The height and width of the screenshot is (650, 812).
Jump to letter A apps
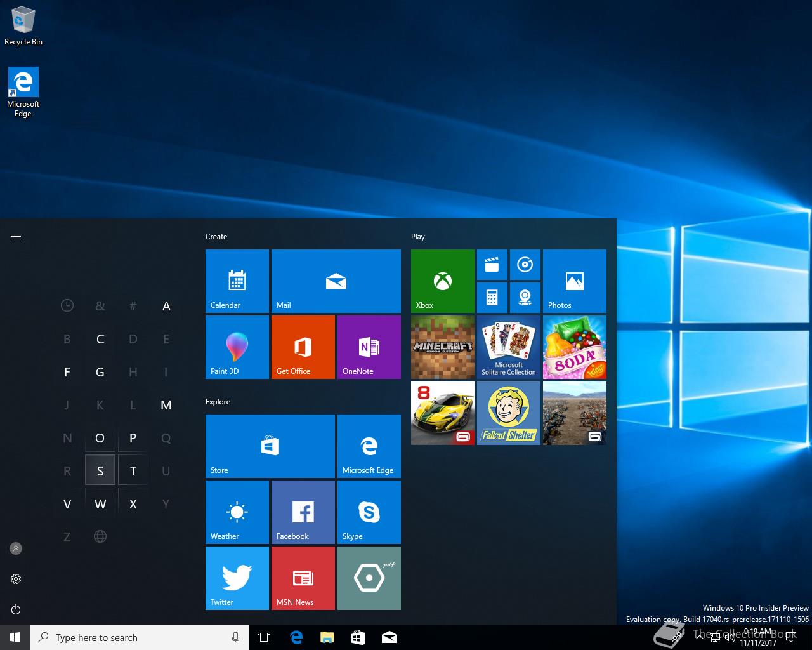pyautogui.click(x=166, y=306)
